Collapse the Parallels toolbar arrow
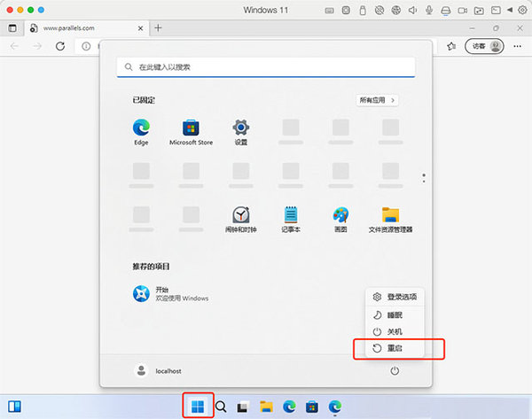532x419 pixels. [x=510, y=10]
